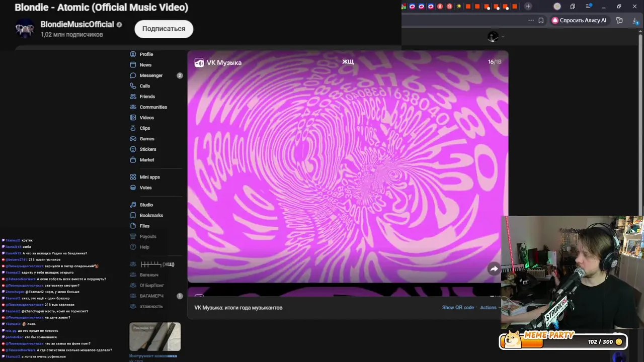This screenshot has height=362, width=644.
Task: Click chat message 'кто бы сомневался'
Action: coord(40,337)
